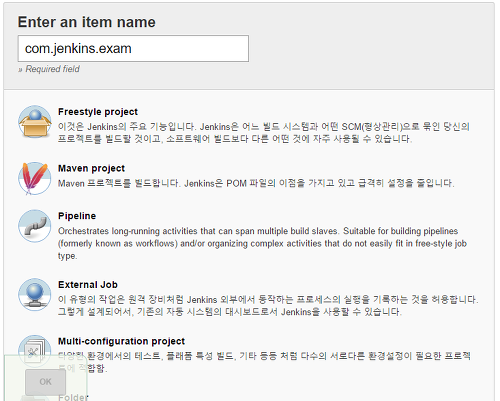Click the item name input field
500x401 pixels.
(133, 49)
